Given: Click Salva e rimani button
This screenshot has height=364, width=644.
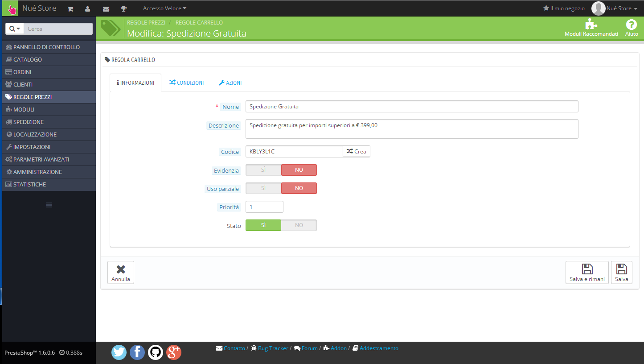Looking at the screenshot, I should click(x=587, y=273).
